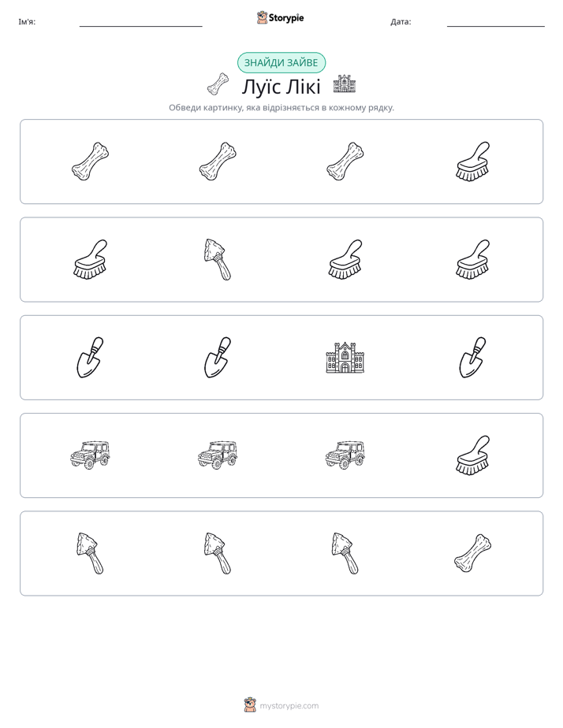This screenshot has width=563, height=728.
Task: Circle the brush in the first row
Action: (472, 161)
